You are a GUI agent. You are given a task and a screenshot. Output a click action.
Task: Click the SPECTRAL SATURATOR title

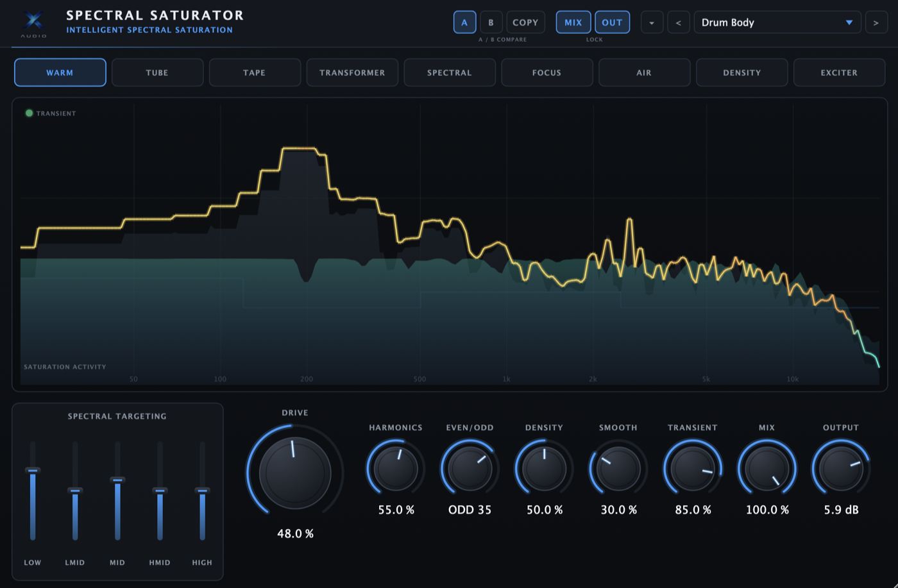[155, 15]
